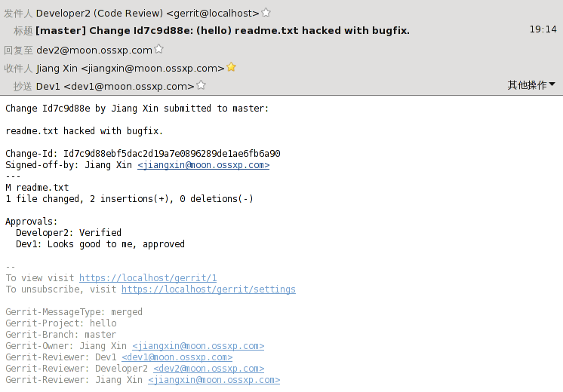
Task: Open the 其他操作 dropdown menu
Action: (x=531, y=85)
